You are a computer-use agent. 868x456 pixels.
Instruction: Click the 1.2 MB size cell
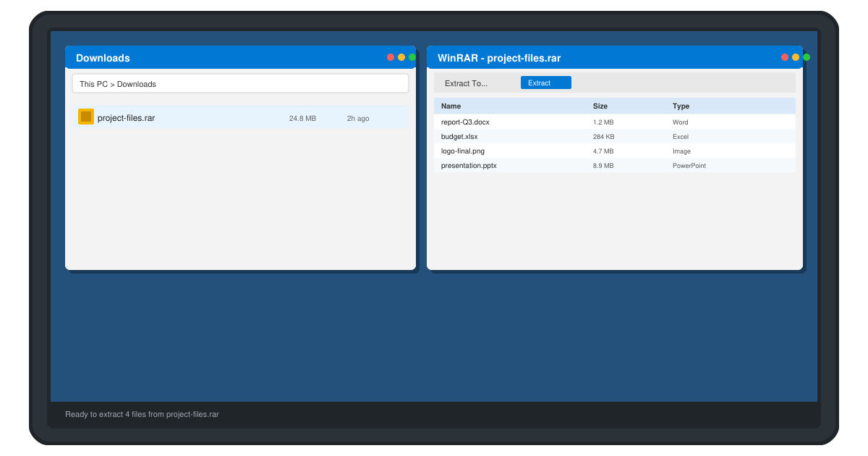[x=603, y=122]
